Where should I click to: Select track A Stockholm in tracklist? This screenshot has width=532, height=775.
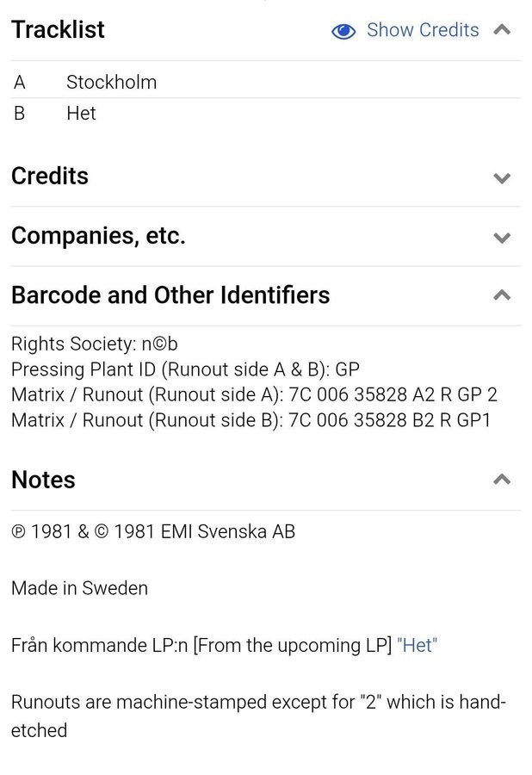(111, 83)
